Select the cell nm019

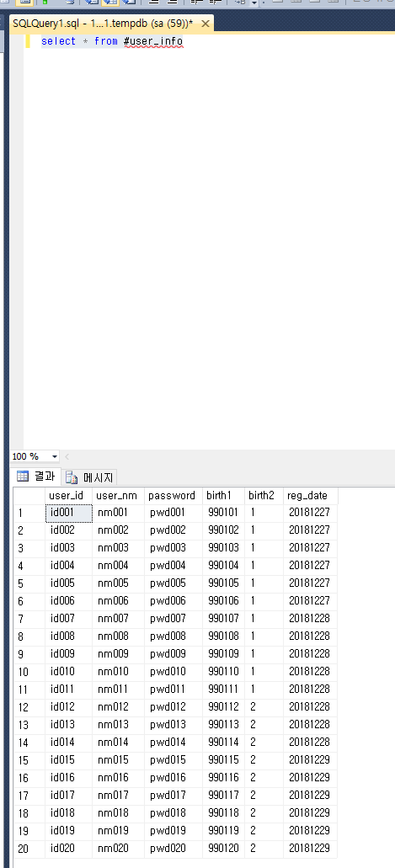pyautogui.click(x=119, y=831)
